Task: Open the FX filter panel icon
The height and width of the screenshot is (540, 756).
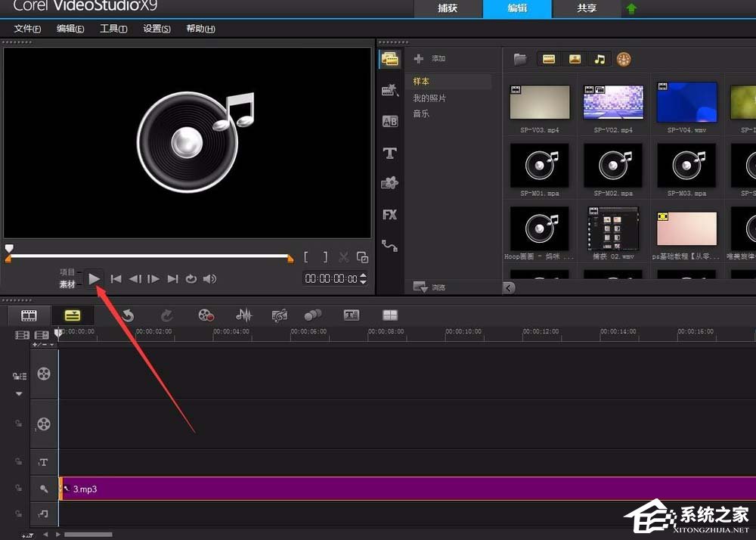Action: tap(389, 215)
